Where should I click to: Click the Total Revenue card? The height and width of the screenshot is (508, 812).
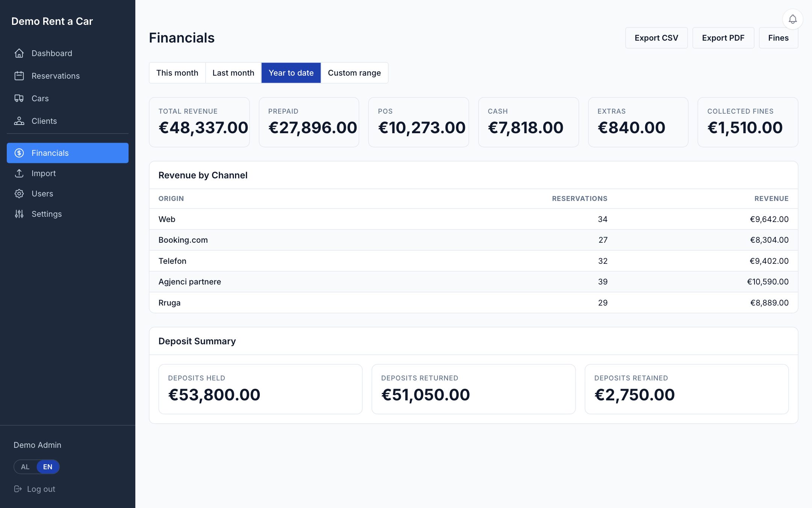[x=199, y=122]
